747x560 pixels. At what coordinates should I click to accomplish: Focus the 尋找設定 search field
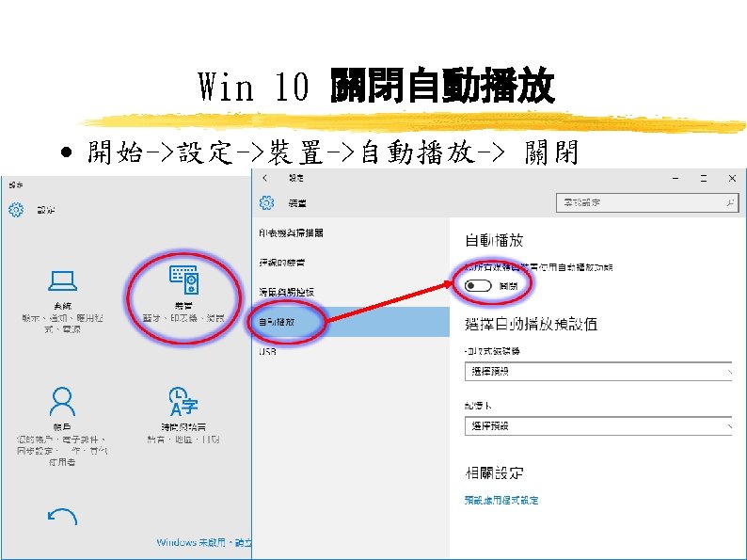(x=647, y=202)
